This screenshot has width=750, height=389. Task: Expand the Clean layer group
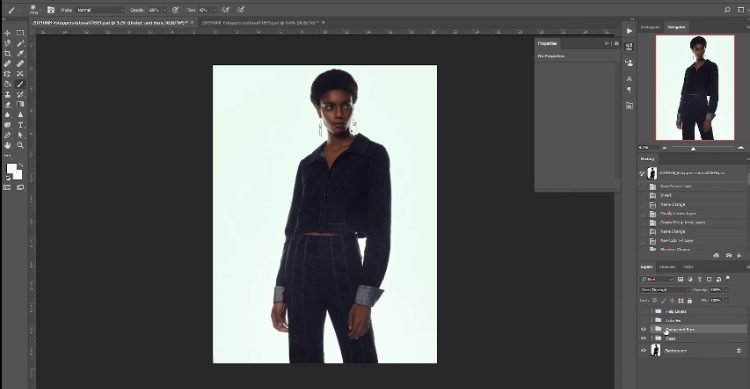point(651,338)
